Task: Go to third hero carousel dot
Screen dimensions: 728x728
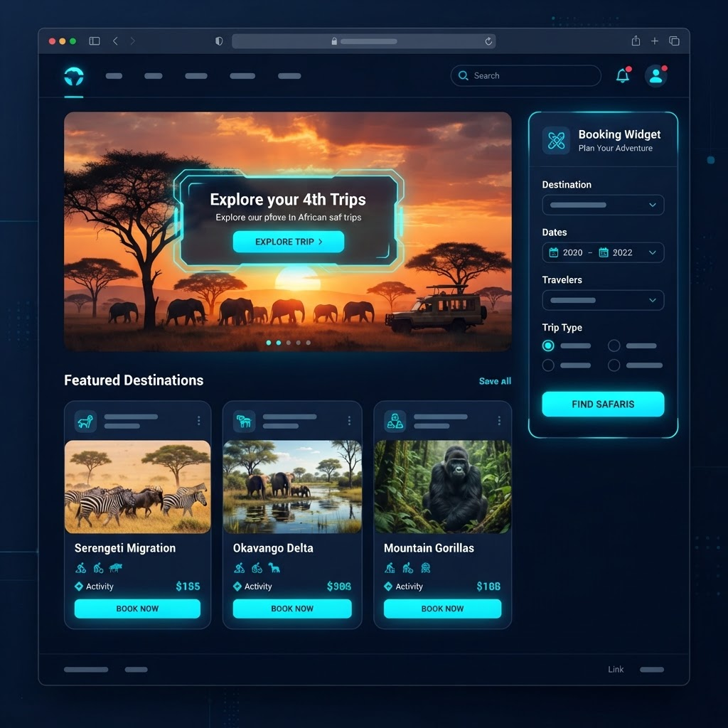Action: tap(289, 343)
